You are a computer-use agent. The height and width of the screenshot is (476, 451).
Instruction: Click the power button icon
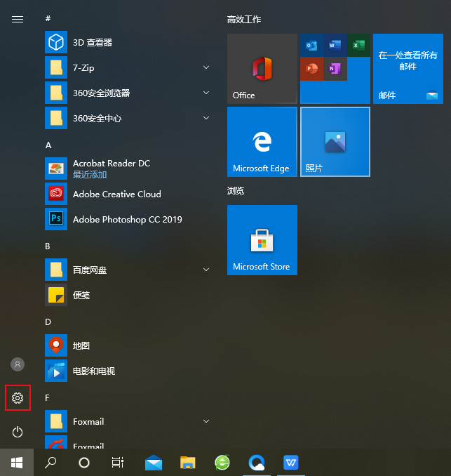(18, 432)
